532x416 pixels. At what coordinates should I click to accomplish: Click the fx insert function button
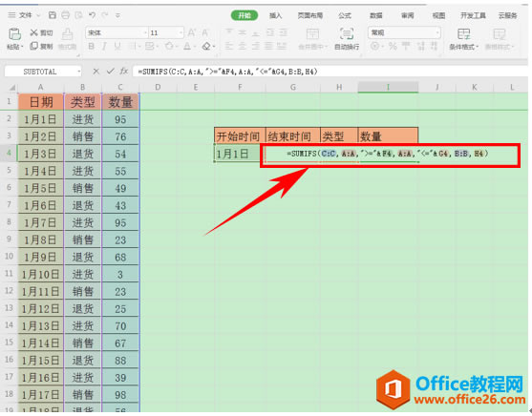click(124, 72)
